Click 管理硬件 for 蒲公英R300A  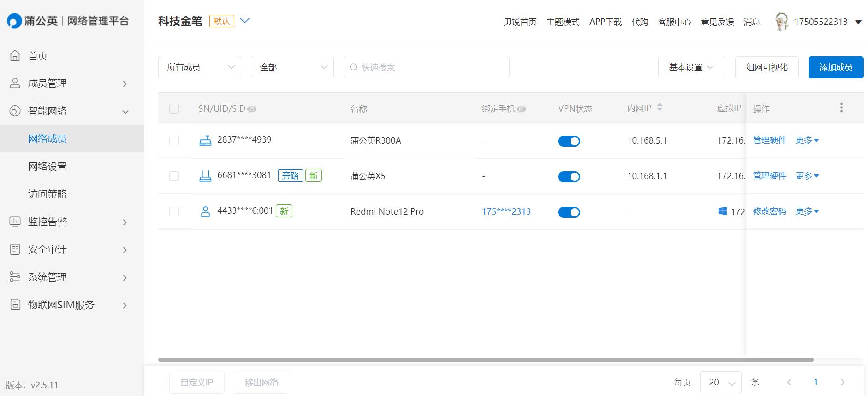[x=769, y=140]
